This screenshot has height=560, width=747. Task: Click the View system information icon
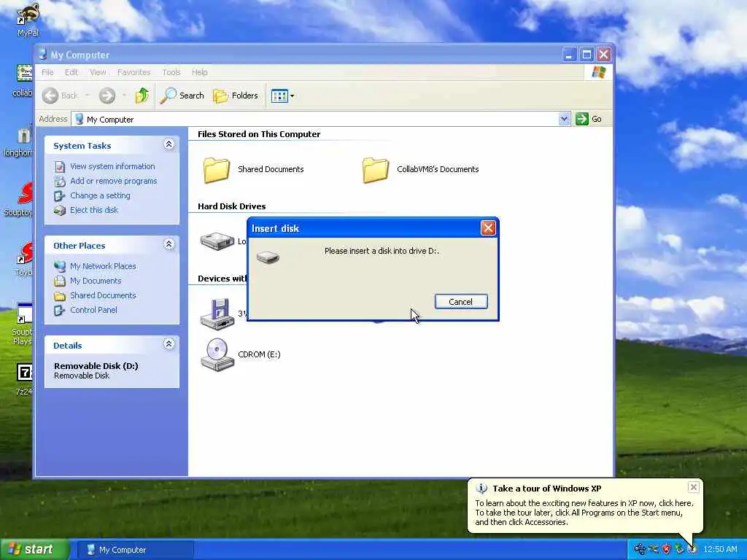click(x=60, y=167)
